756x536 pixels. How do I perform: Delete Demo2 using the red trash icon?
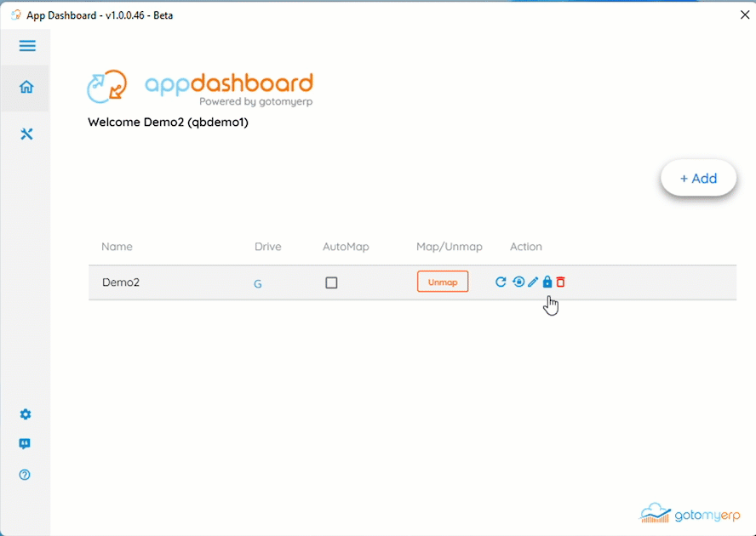point(560,282)
